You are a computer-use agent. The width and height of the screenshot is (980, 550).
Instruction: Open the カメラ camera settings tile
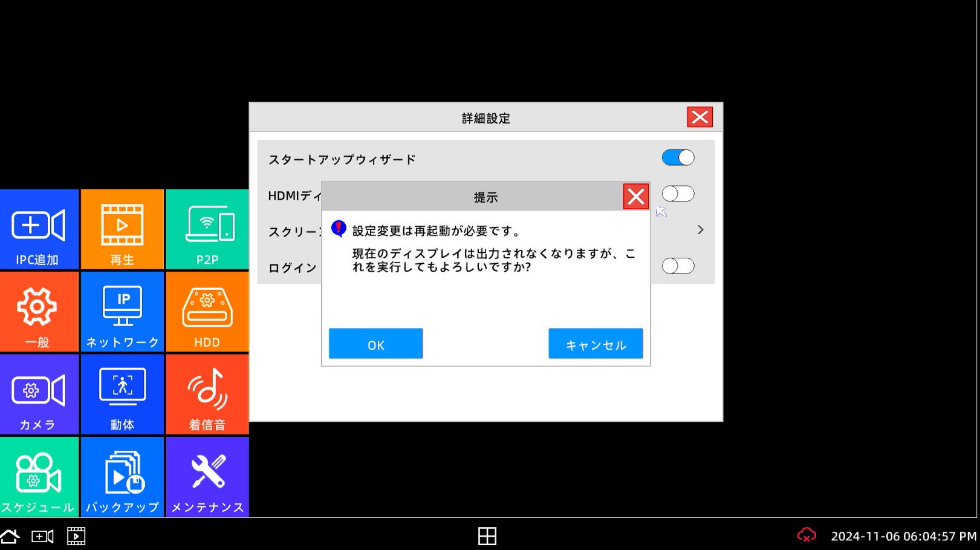(x=39, y=394)
